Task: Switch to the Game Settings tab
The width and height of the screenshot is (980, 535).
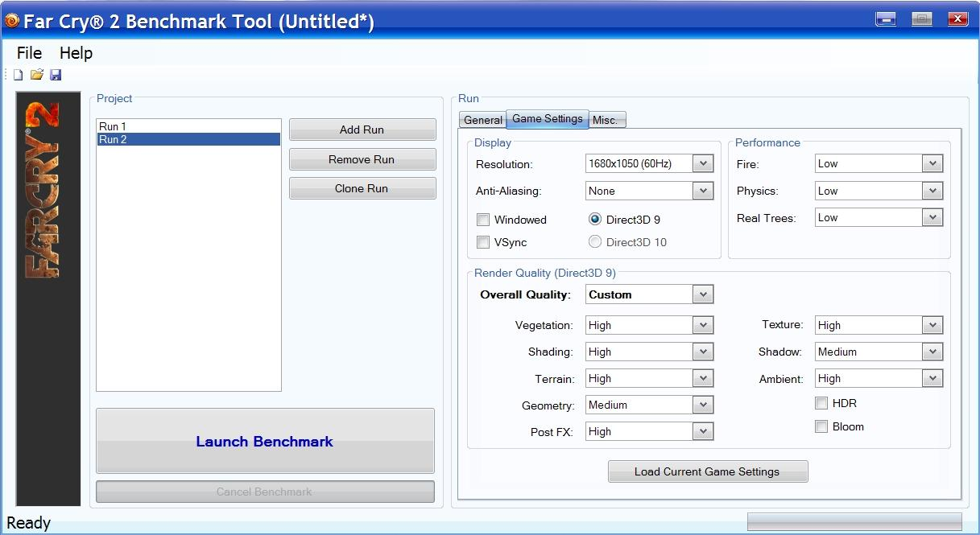Action: pos(548,118)
